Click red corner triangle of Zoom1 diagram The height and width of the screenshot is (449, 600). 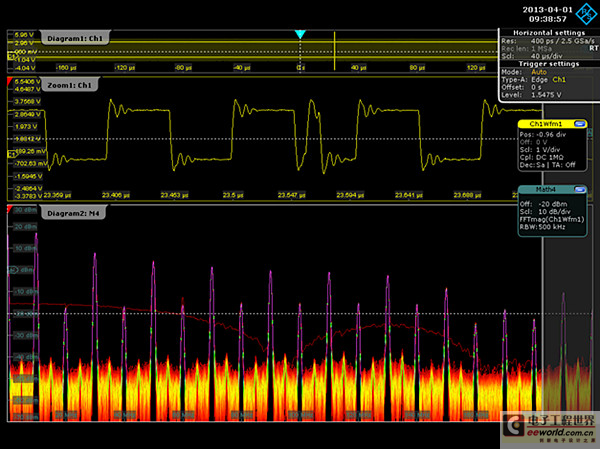pyautogui.click(x=10, y=81)
